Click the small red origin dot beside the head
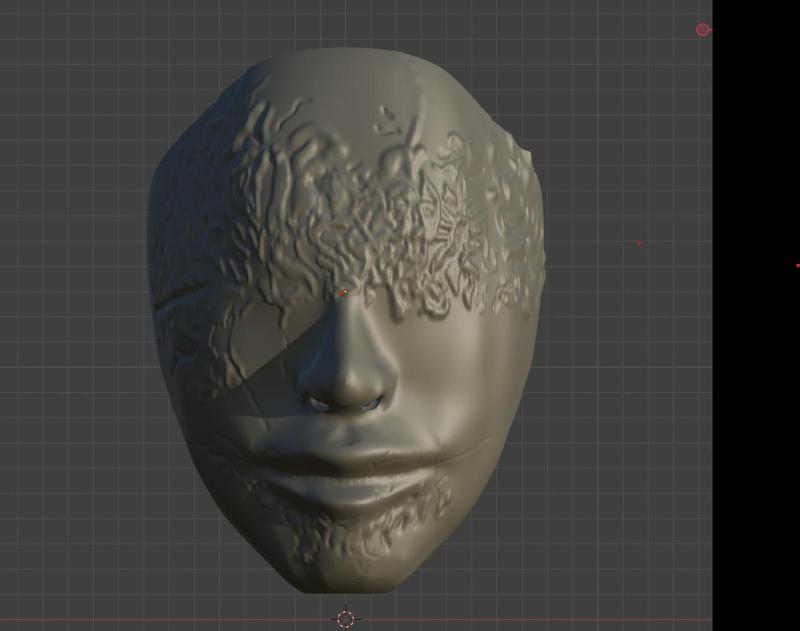This screenshot has height=631, width=800. [x=639, y=243]
